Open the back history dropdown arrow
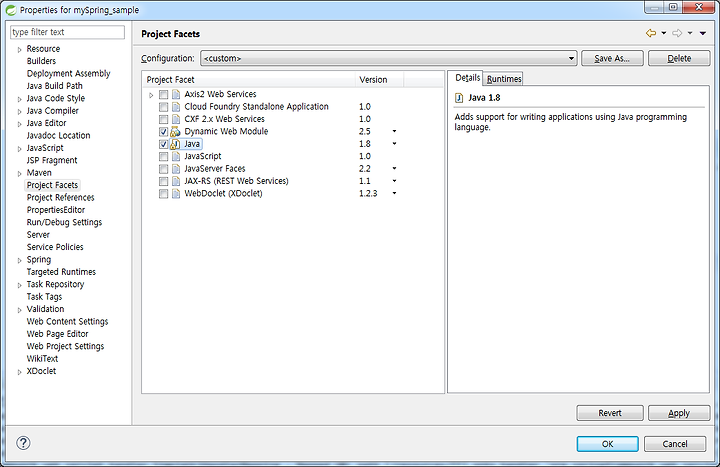720x467 pixels. (x=664, y=33)
